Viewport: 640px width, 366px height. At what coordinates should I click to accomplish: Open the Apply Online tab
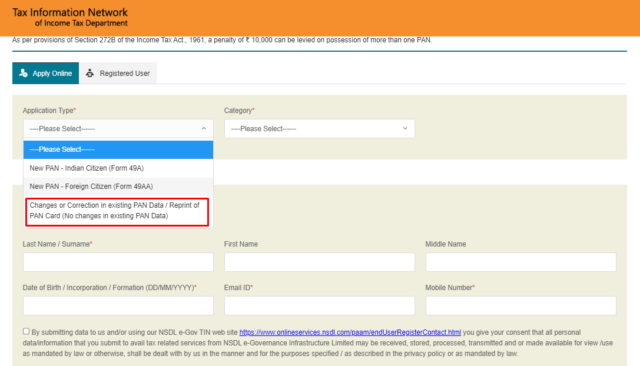(x=45, y=73)
